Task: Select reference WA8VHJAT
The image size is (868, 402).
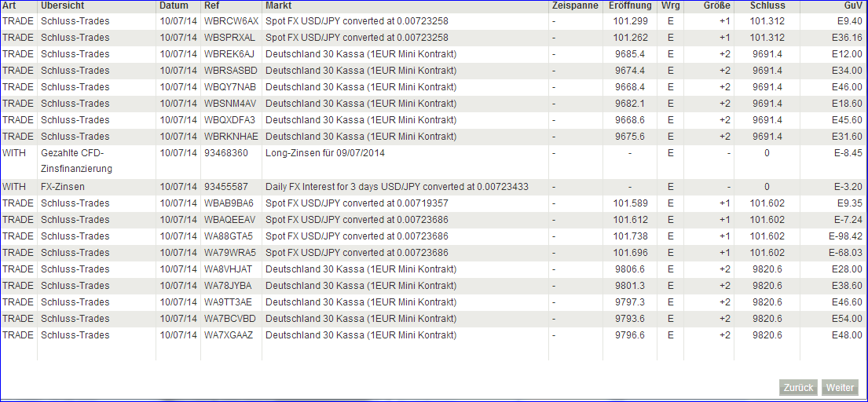Action: click(x=228, y=269)
